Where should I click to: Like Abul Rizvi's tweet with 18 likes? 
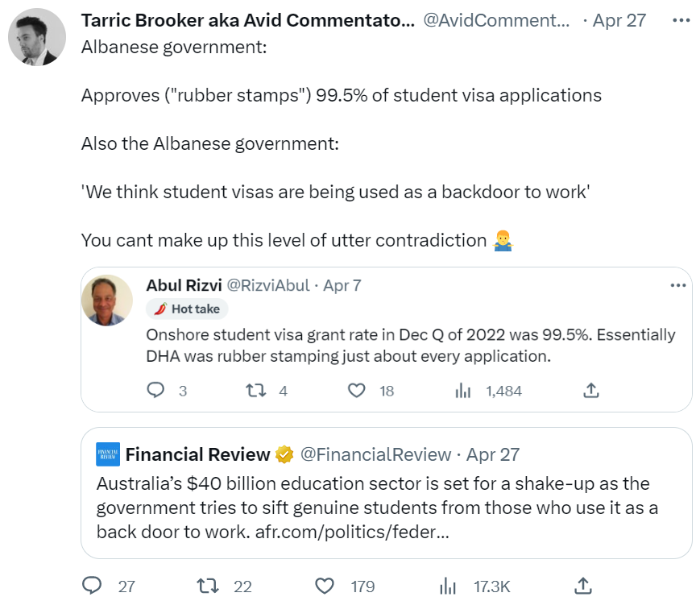357,391
